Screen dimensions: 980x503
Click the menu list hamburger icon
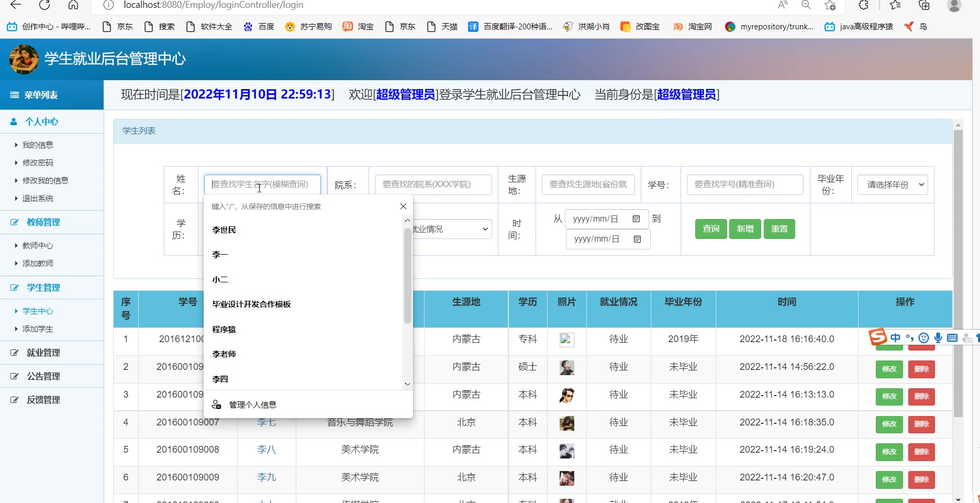click(x=15, y=95)
